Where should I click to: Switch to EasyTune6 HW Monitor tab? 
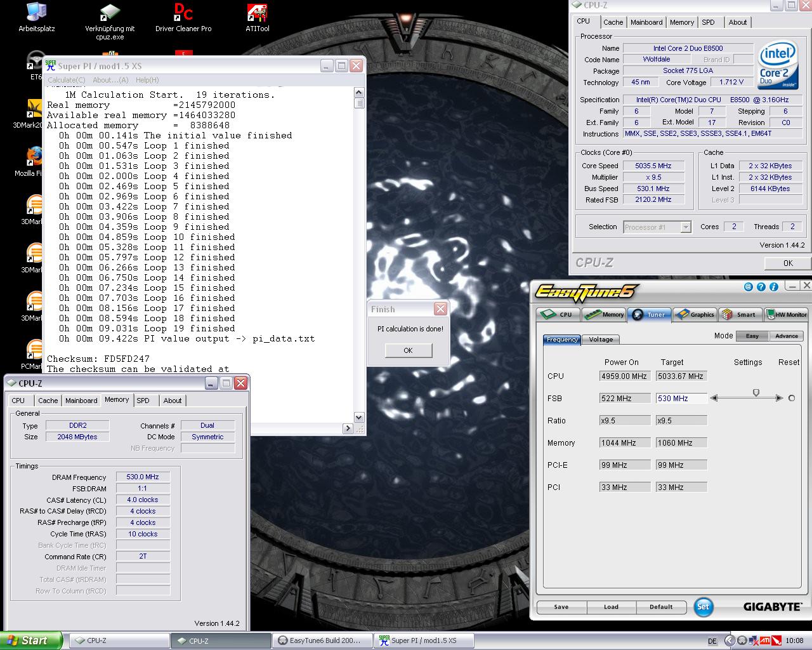coord(786,314)
